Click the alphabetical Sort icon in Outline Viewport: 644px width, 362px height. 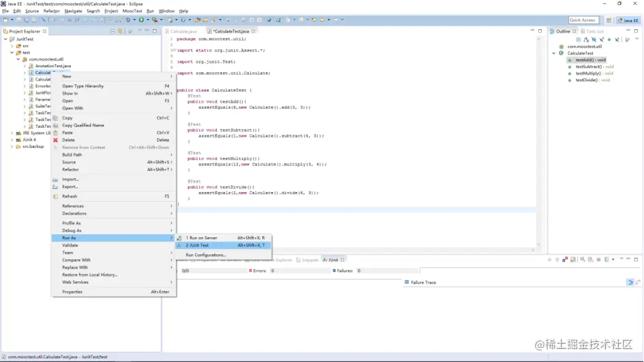pos(586,39)
